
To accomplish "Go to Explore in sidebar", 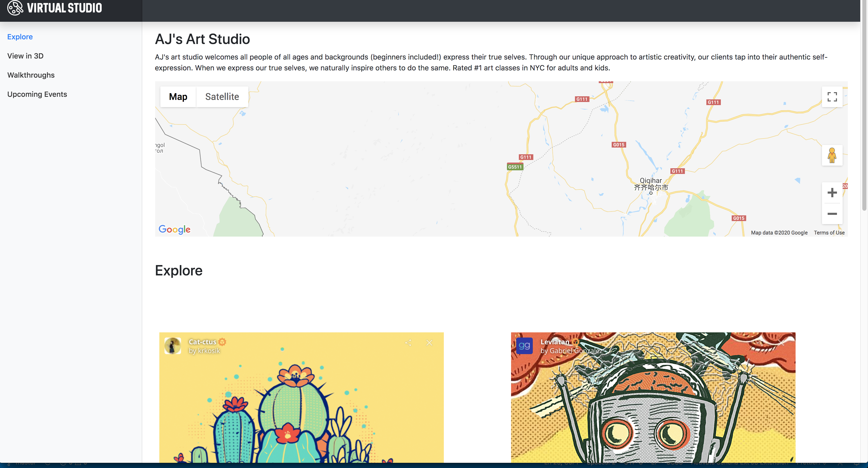I will (x=20, y=37).
